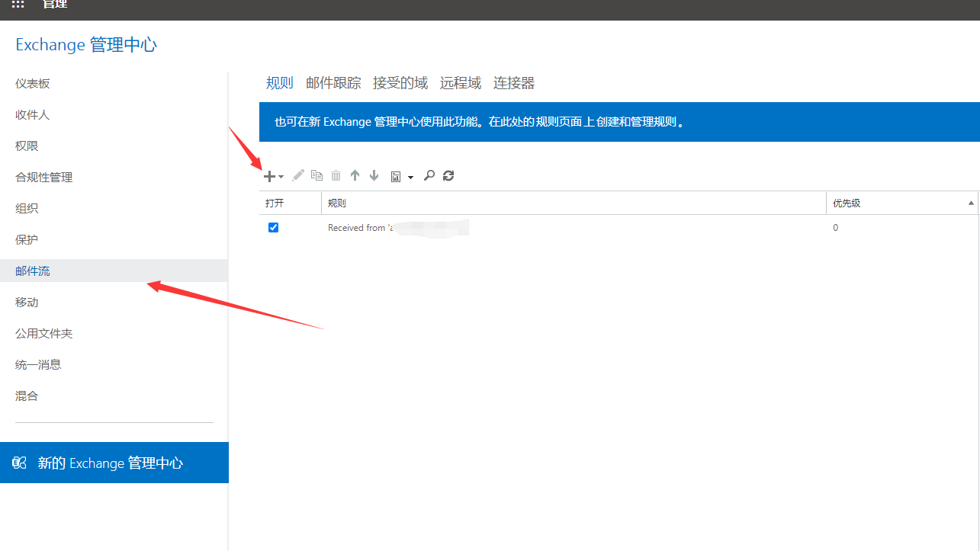Viewport: 980px width, 551px height.
Task: Click the rule report icon in the toolbar
Action: point(396,176)
